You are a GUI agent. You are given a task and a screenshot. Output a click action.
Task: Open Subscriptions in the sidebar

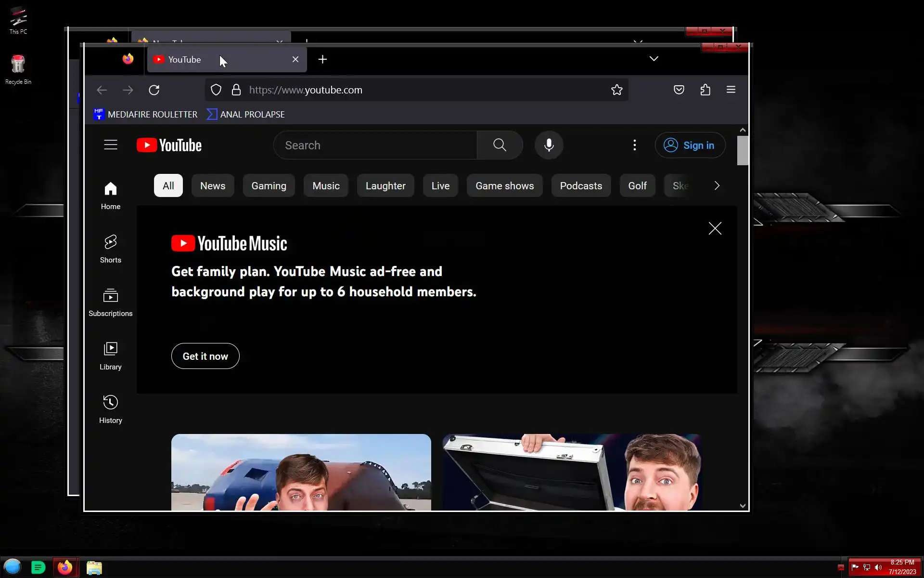coord(111,302)
